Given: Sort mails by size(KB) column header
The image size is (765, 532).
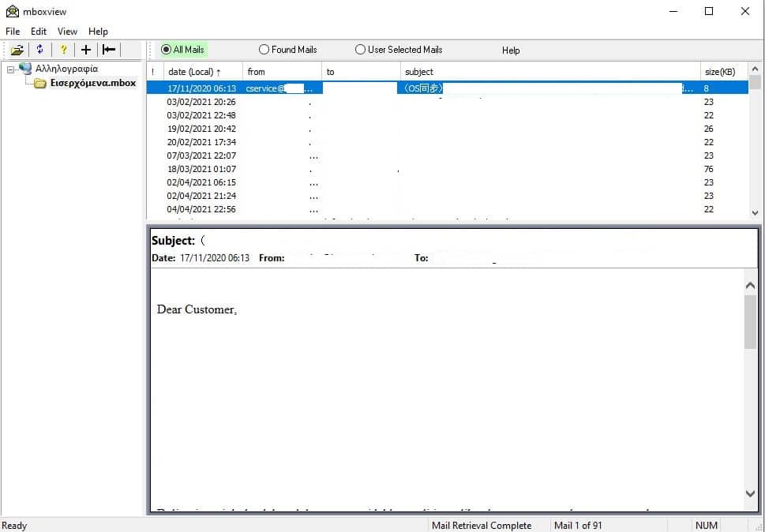Looking at the screenshot, I should 719,72.
